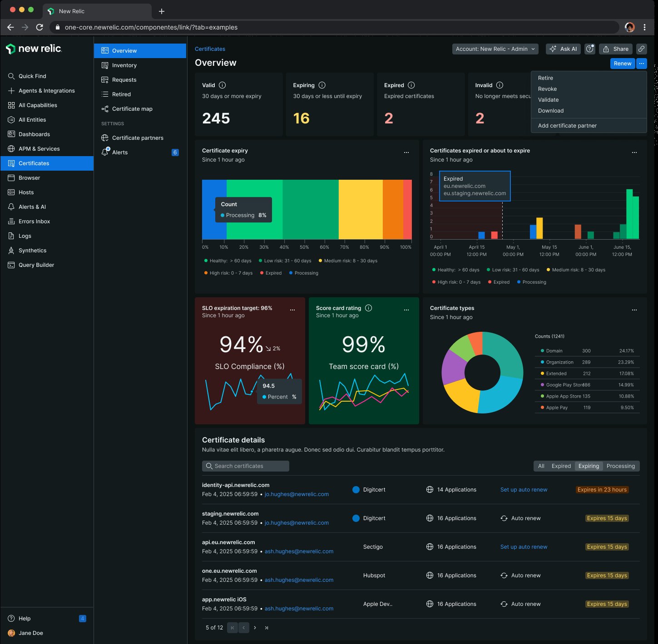The image size is (658, 644).
Task: Expand the Account: New Relic - Admin dropdown
Action: 495,49
